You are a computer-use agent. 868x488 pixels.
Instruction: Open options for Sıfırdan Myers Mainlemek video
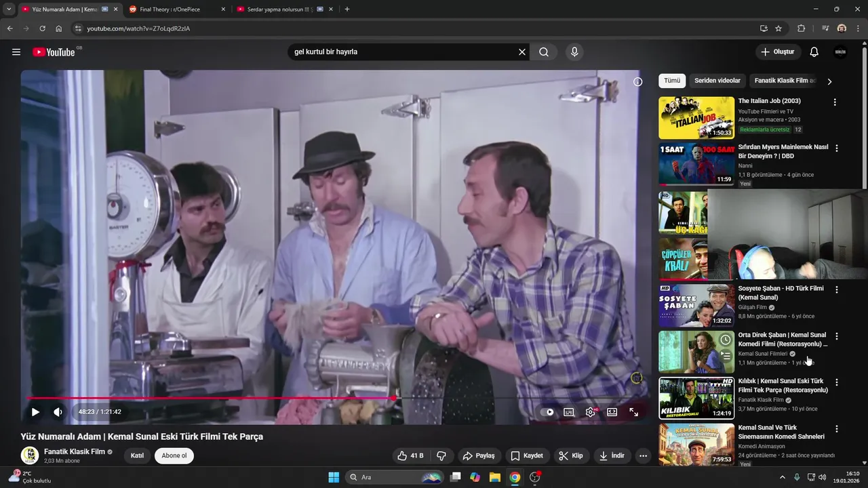pyautogui.click(x=836, y=148)
